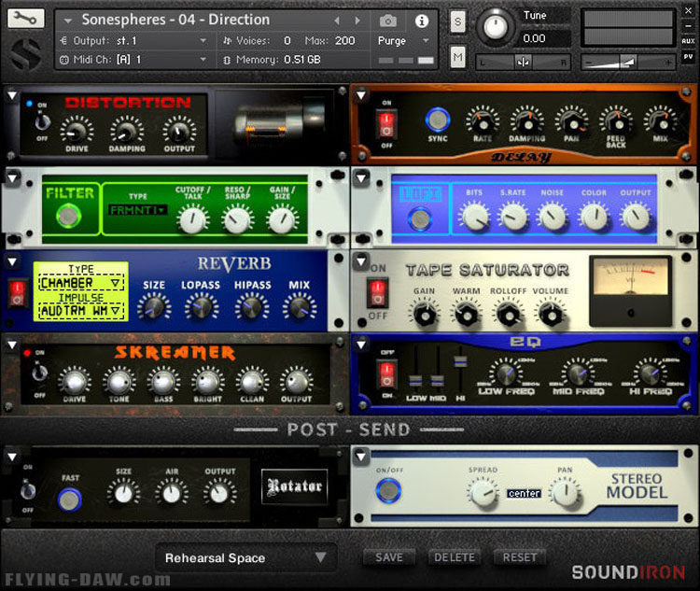The height and width of the screenshot is (591, 700).
Task: Go to next instrument arrow
Action: tap(357, 21)
